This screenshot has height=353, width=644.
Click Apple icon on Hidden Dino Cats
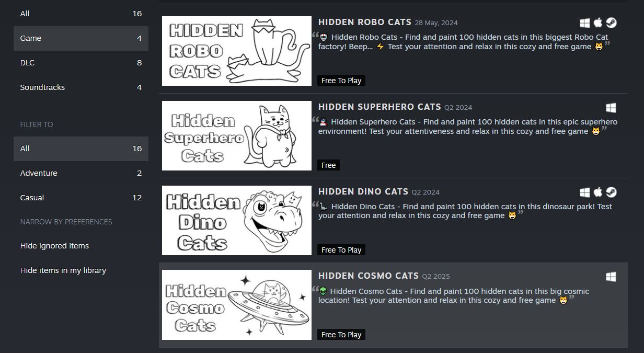pos(598,192)
